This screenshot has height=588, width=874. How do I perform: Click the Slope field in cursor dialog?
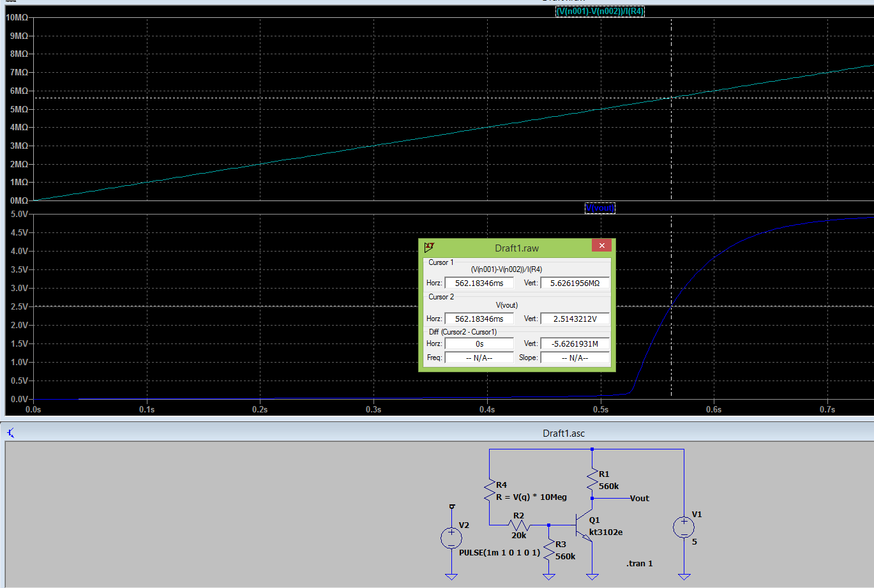pos(575,358)
